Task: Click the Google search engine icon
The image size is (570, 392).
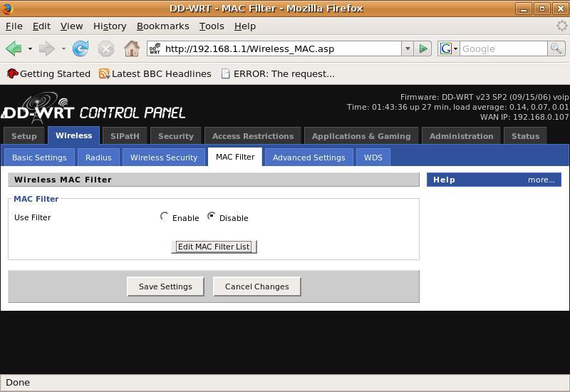Action: (x=446, y=48)
